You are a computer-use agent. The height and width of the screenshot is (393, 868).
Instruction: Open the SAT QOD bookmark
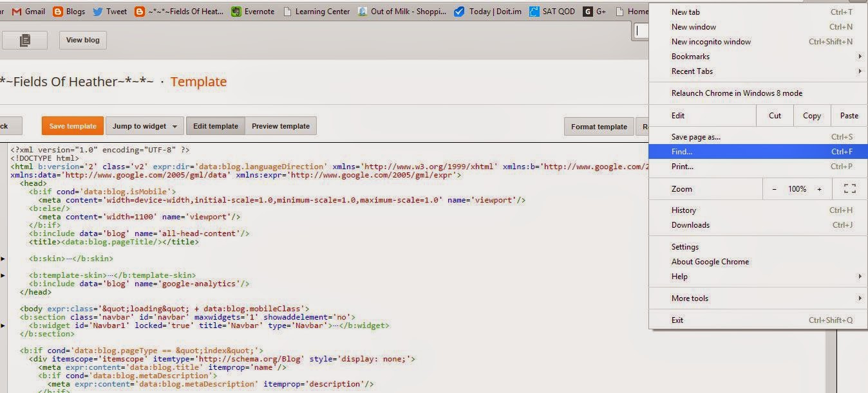[x=552, y=11]
